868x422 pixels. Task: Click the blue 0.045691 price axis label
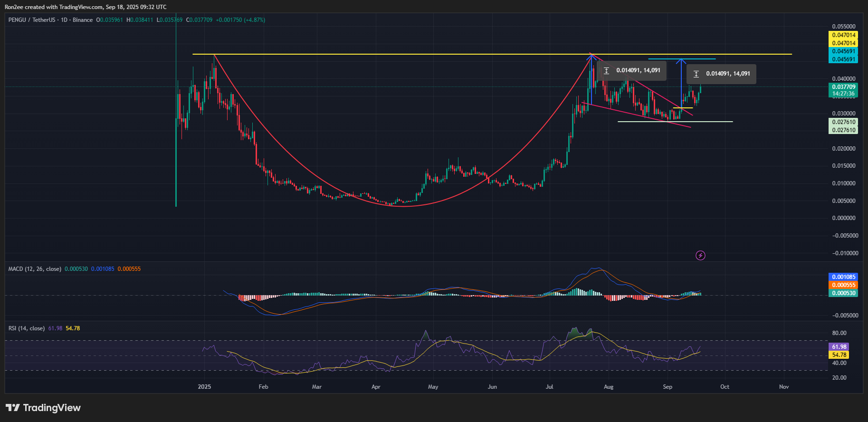point(843,51)
